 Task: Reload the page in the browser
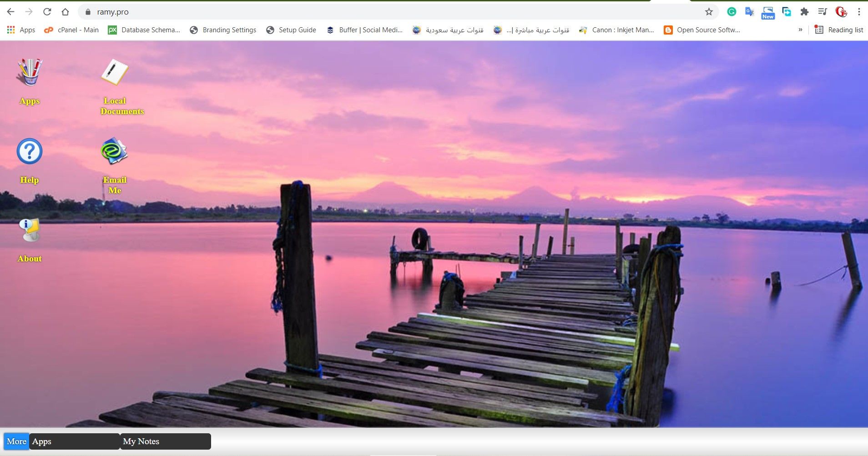coord(47,12)
